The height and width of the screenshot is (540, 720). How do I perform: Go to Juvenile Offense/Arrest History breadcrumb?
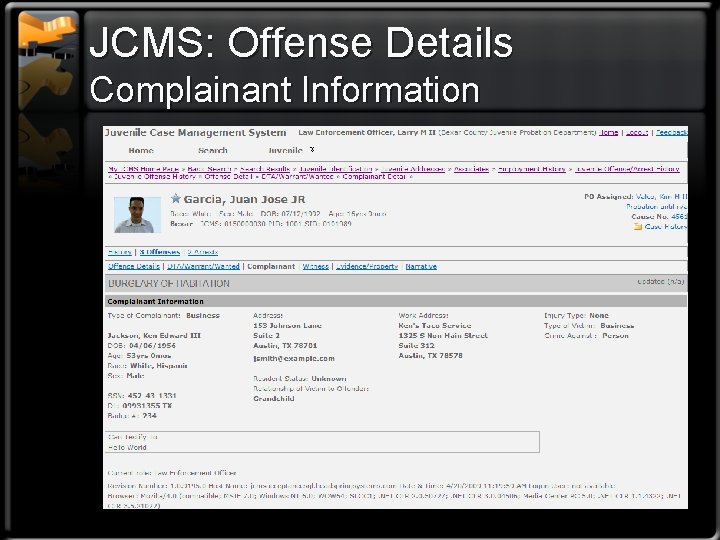[x=627, y=169]
